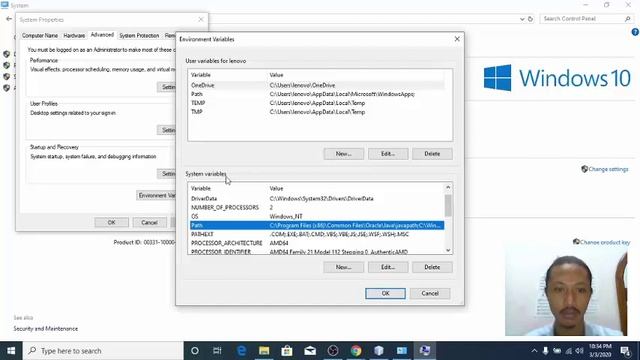Cancel the Environment Variables dialog
Image resolution: width=640 pixels, height=360 pixels.
(x=430, y=293)
